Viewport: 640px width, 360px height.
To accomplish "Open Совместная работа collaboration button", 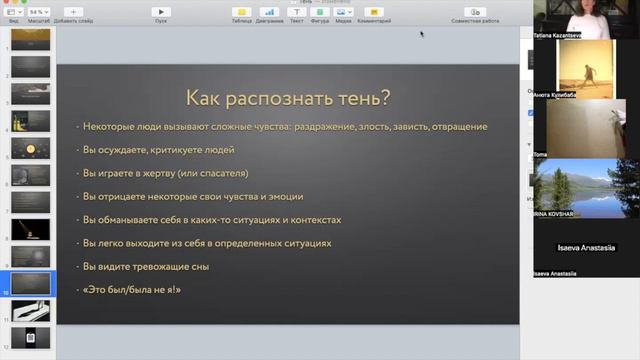I will click(x=475, y=12).
